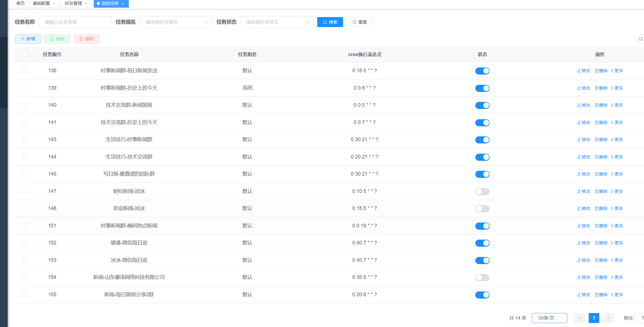Go to previous page arrow

pyautogui.click(x=580, y=318)
